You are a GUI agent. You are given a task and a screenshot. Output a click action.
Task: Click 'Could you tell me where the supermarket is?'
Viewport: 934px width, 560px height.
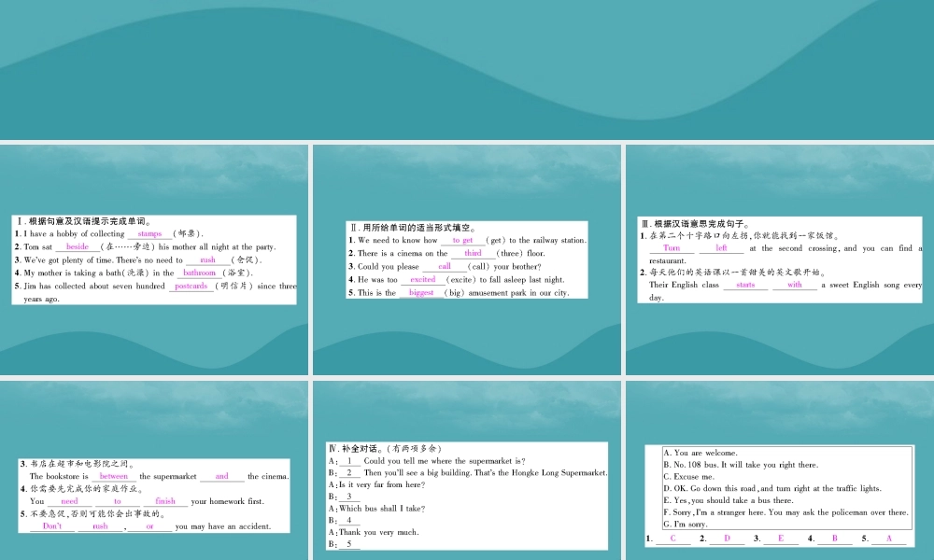pos(445,461)
